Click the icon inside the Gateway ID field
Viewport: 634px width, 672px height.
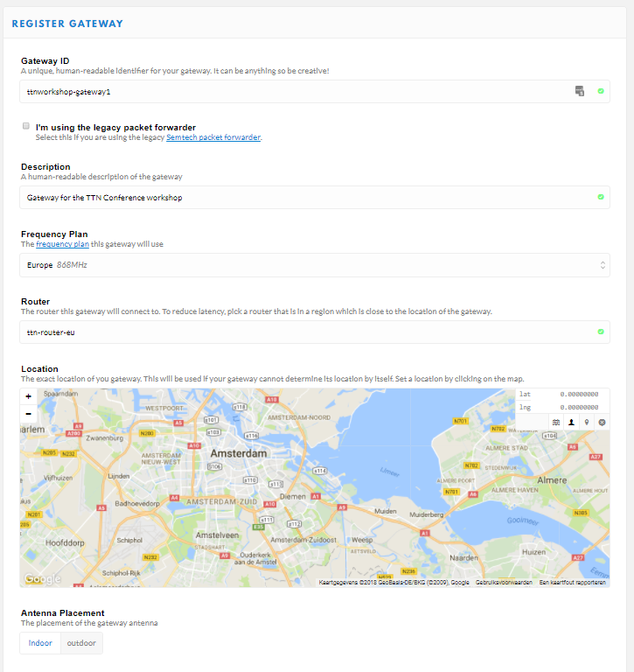tap(580, 91)
